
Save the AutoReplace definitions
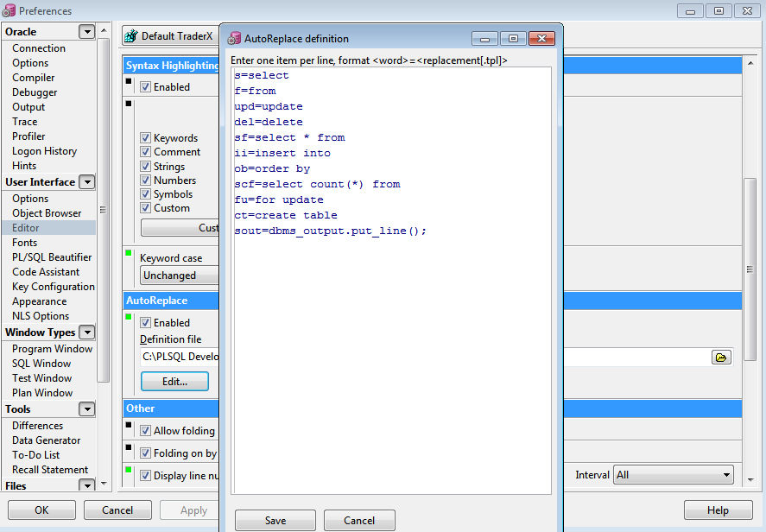point(275,520)
